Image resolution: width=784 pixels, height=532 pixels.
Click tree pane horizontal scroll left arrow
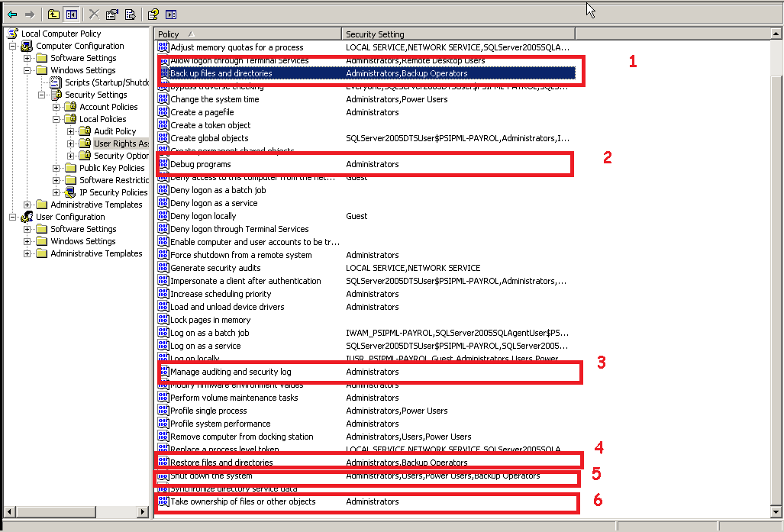pos(9,511)
